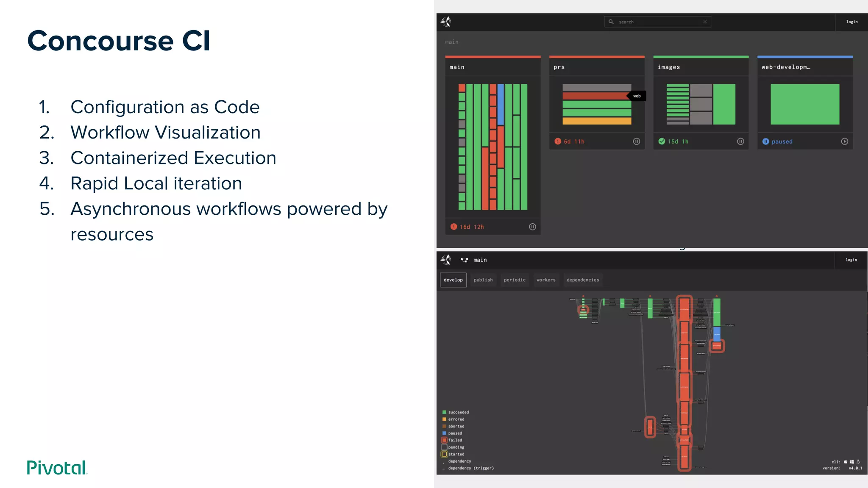Open the main pipeline preview thumbnail
The image size is (868, 488).
pyautogui.click(x=493, y=147)
